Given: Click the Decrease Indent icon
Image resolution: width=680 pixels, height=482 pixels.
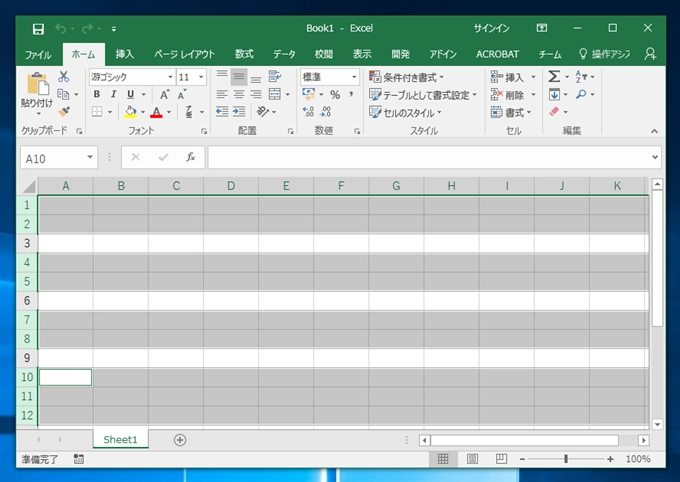Looking at the screenshot, I should tap(222, 112).
